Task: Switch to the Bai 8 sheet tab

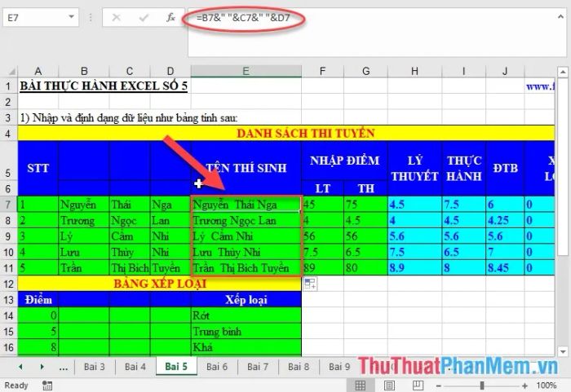Action: [299, 367]
